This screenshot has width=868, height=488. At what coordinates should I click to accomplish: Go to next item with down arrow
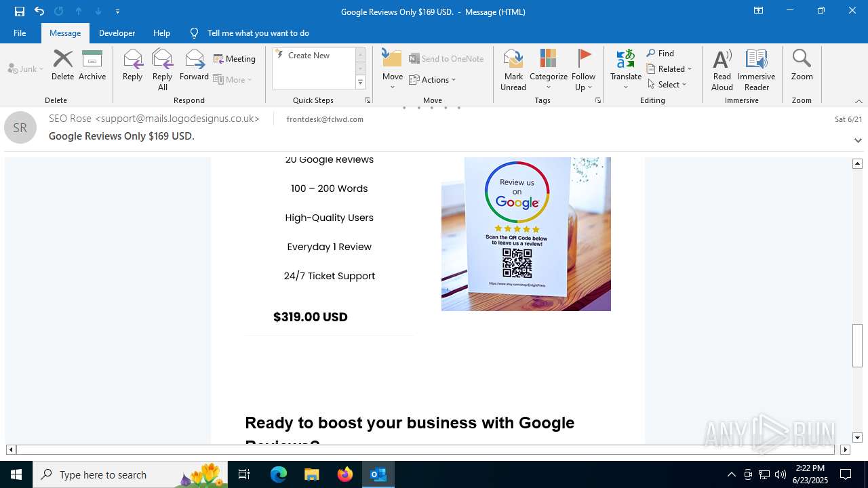(x=98, y=11)
